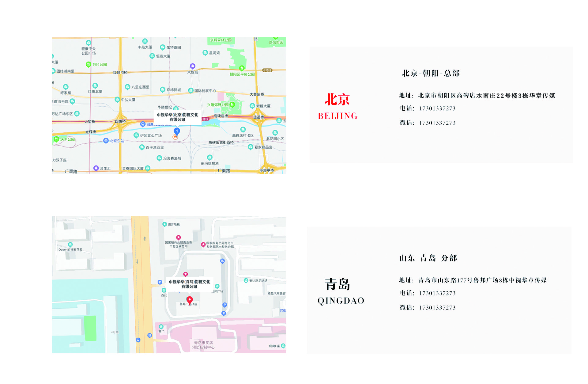Click the purple 大悦城 mall icon
The image size is (588, 384).
pyautogui.click(x=193, y=66)
